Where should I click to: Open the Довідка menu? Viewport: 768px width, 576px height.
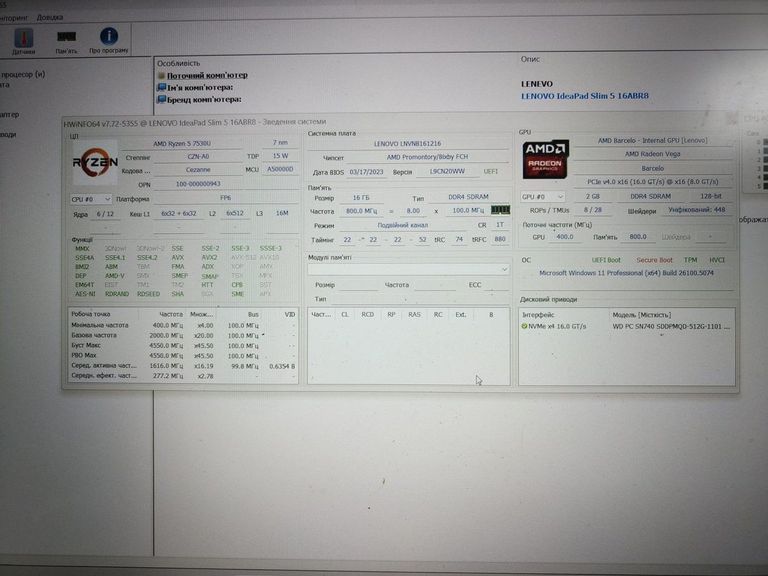click(x=49, y=17)
